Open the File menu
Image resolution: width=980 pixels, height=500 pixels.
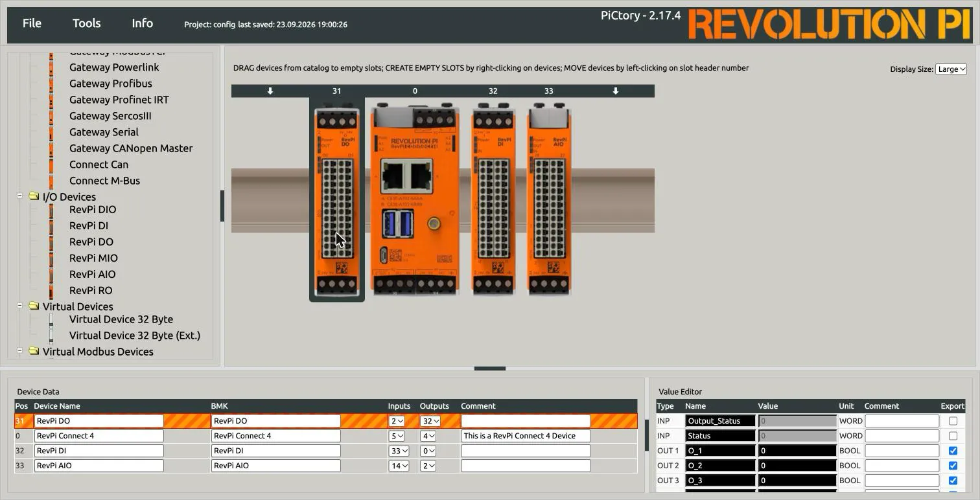(32, 23)
